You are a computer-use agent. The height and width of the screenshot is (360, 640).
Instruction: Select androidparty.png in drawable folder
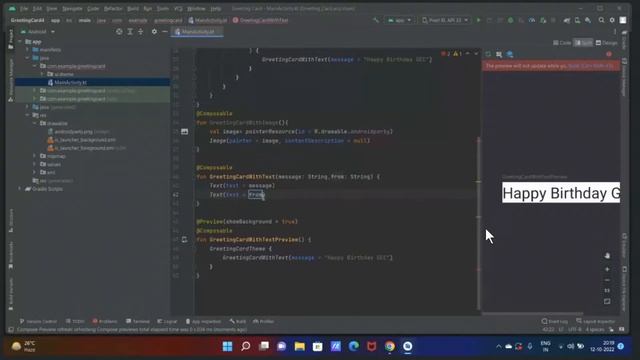click(78, 131)
